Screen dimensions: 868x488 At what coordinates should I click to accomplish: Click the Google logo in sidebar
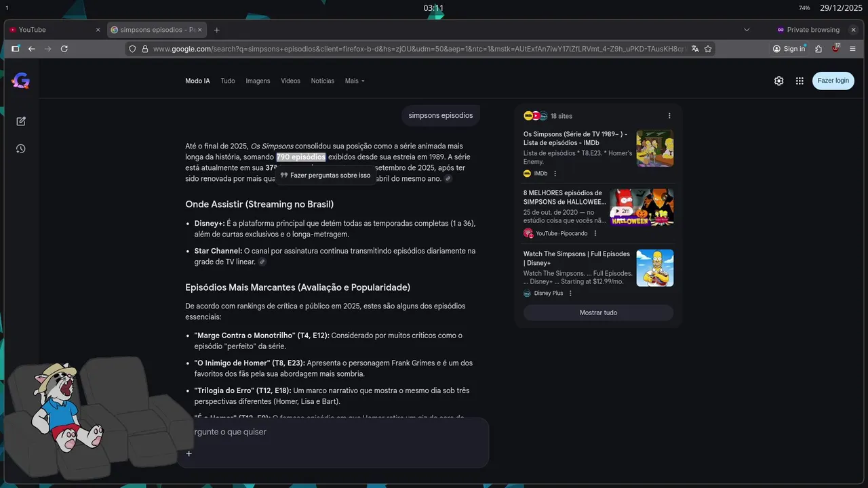click(20, 81)
